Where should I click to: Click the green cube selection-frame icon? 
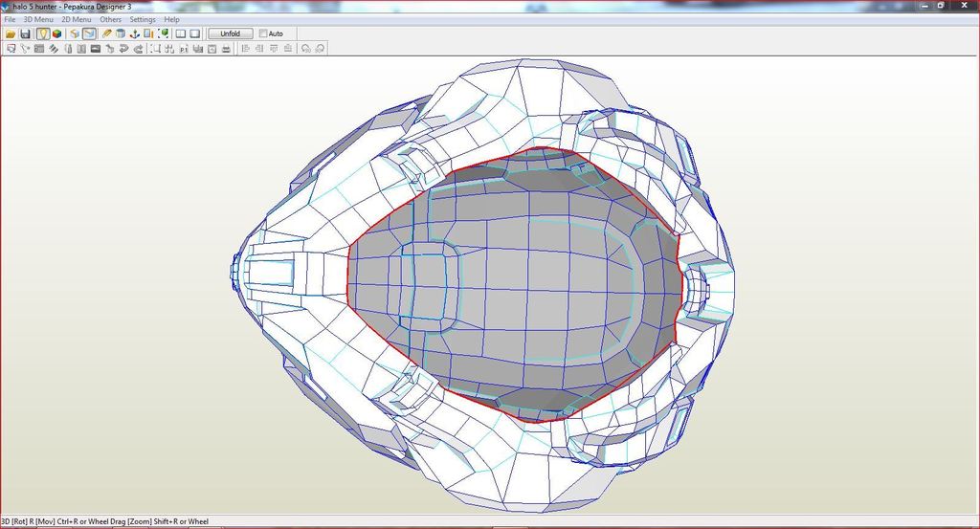pos(163,33)
